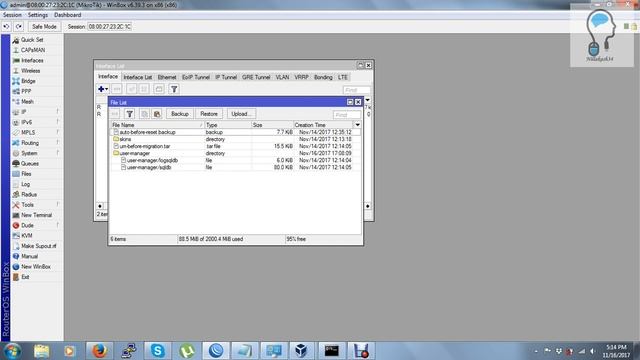Expand the IP submenu
Image resolution: width=640 pixels, height=360 pixels.
point(24,112)
